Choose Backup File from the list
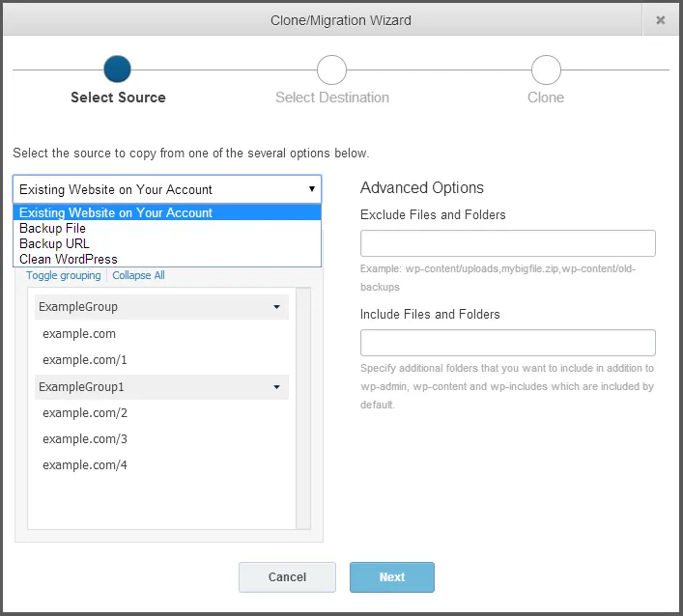The height and width of the screenshot is (616, 683). [53, 229]
